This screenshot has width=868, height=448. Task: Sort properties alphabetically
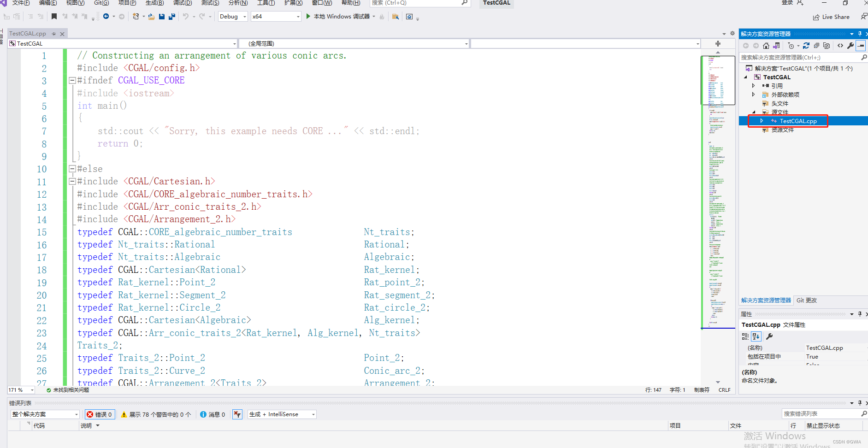point(756,336)
